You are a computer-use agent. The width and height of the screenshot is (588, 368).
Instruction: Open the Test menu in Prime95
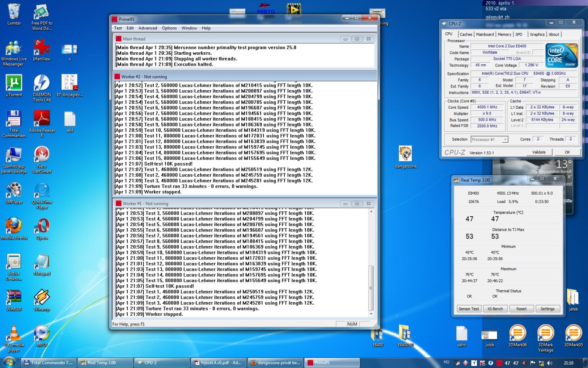pyautogui.click(x=118, y=28)
